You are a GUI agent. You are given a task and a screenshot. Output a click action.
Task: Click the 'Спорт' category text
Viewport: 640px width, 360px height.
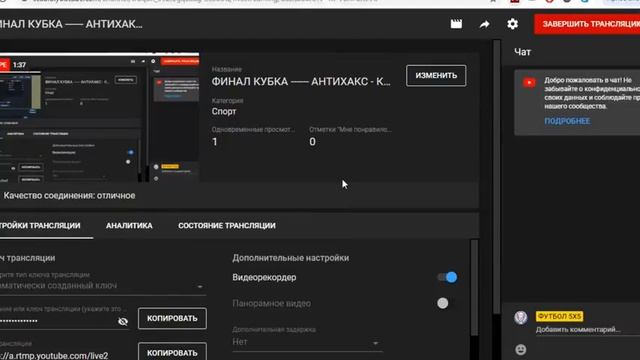[x=224, y=111]
